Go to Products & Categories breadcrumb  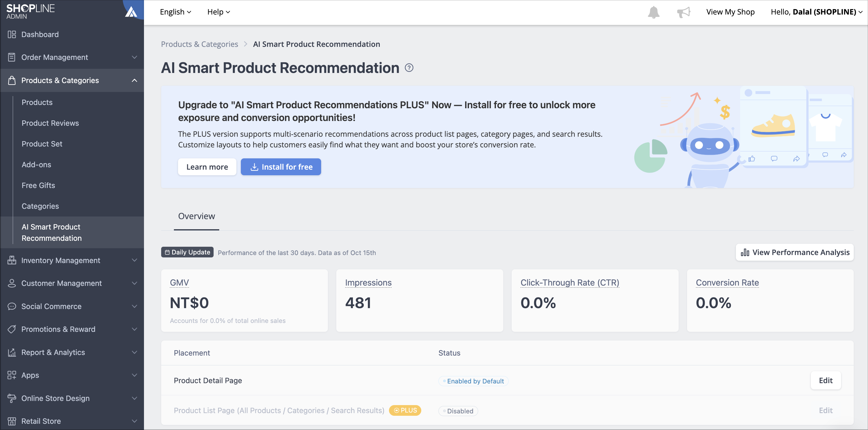(x=199, y=44)
